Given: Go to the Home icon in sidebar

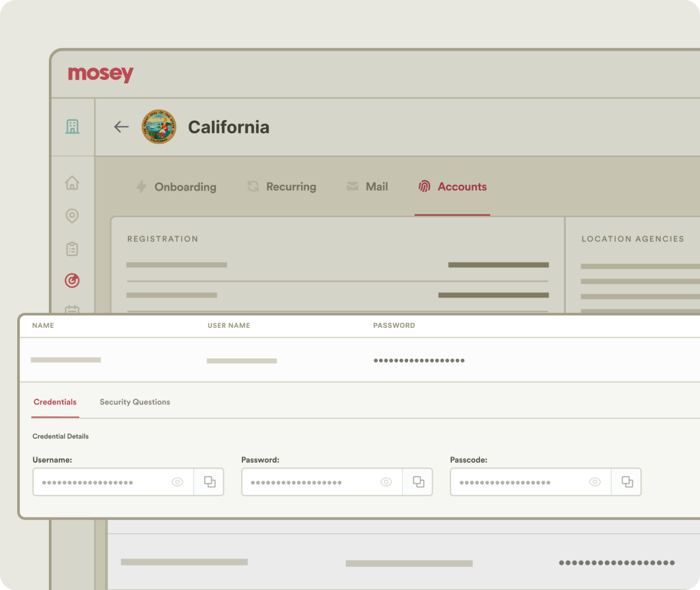Looking at the screenshot, I should [72, 183].
